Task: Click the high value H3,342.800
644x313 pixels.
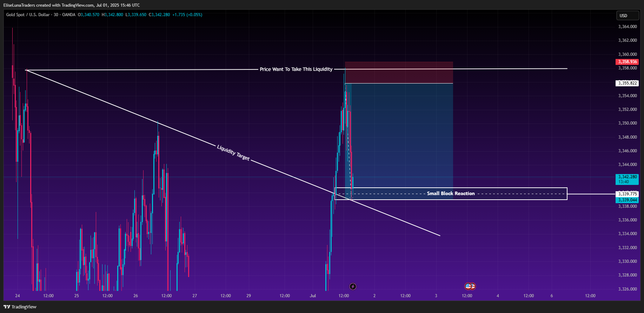Action: click(112, 15)
